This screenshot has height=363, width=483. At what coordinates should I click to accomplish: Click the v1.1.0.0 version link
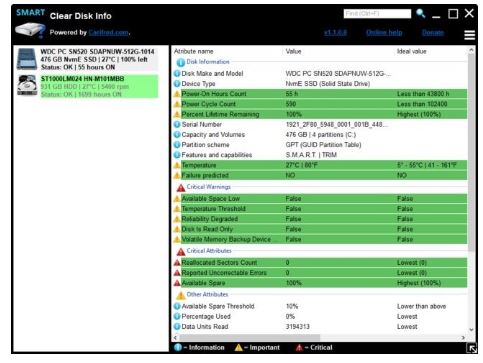click(335, 33)
